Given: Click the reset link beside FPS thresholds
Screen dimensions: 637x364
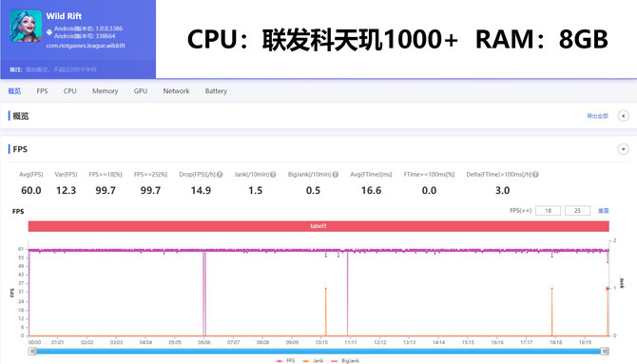Looking at the screenshot, I should pos(604,210).
